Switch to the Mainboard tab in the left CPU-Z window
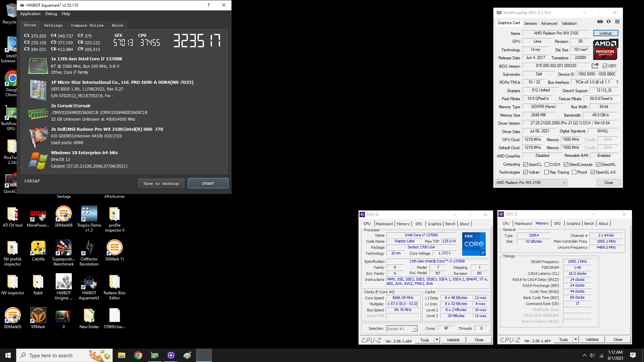The height and width of the screenshot is (362, 644). pos(384,224)
